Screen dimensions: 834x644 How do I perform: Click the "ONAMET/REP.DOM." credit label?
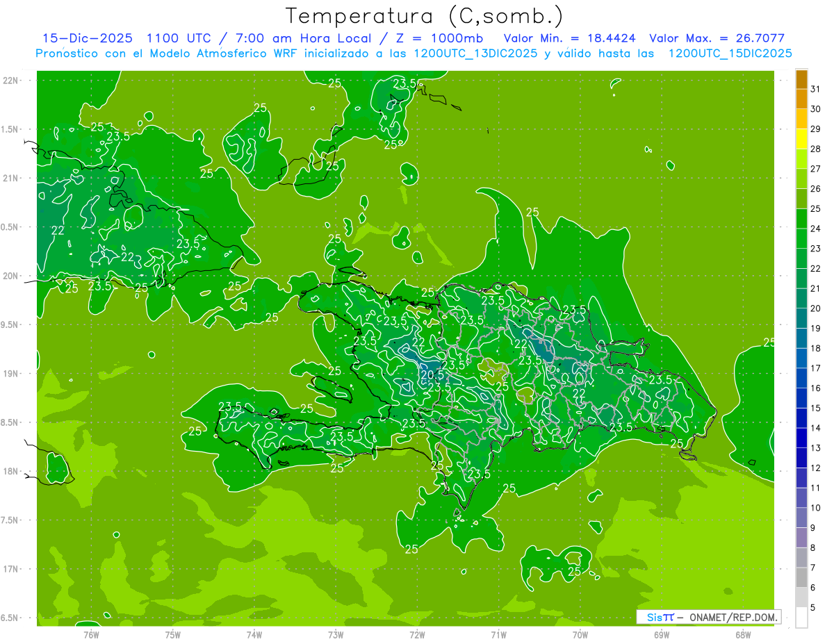pyautogui.click(x=733, y=617)
